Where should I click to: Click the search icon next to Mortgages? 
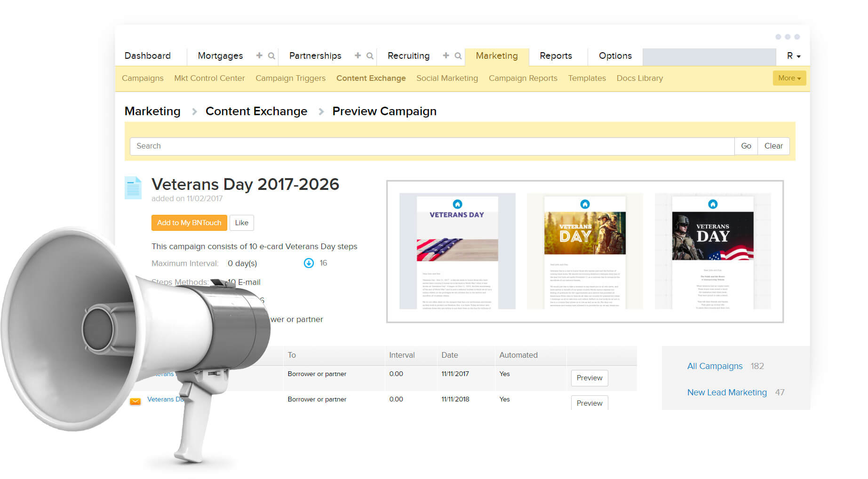pyautogui.click(x=271, y=56)
